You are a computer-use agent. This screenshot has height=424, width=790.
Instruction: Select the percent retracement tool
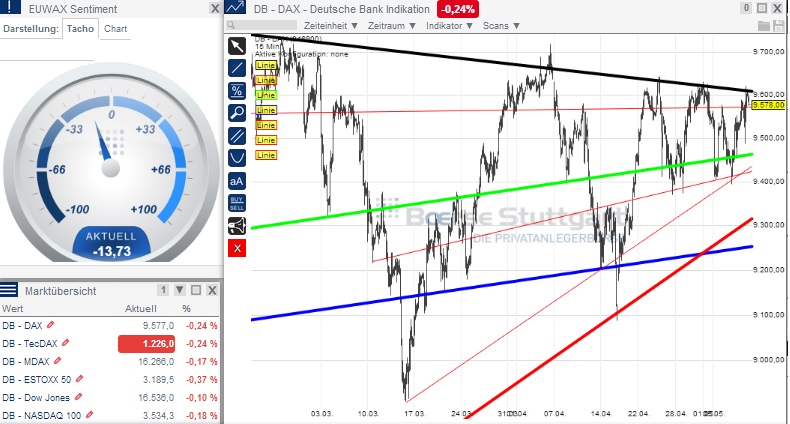(237, 91)
